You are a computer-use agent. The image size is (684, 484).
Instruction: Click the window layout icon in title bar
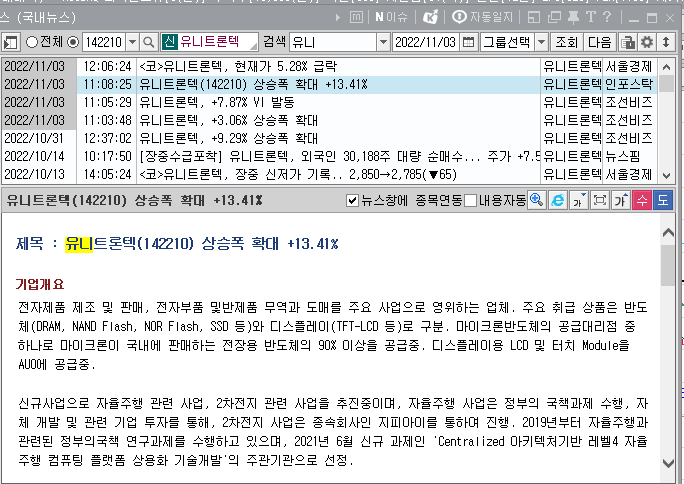click(x=534, y=17)
